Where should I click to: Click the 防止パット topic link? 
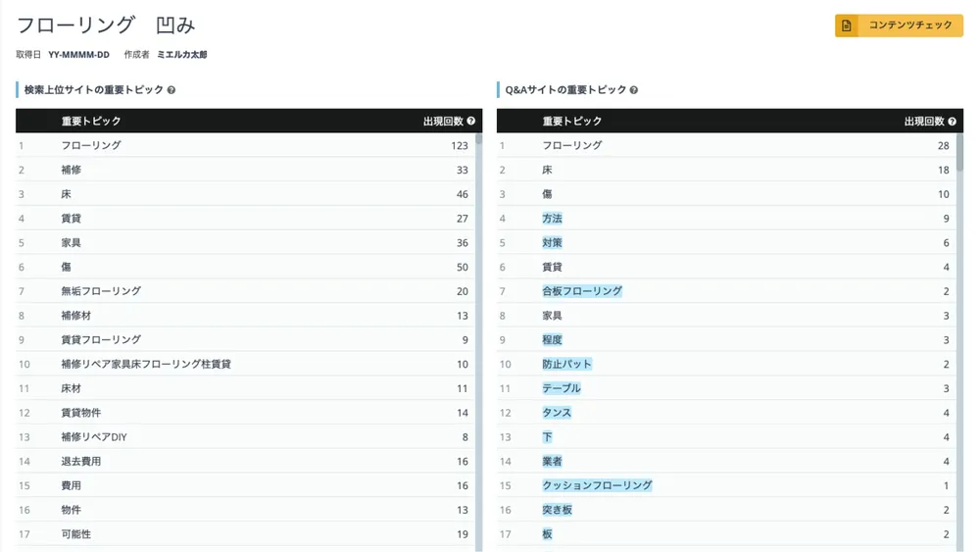[x=567, y=365]
